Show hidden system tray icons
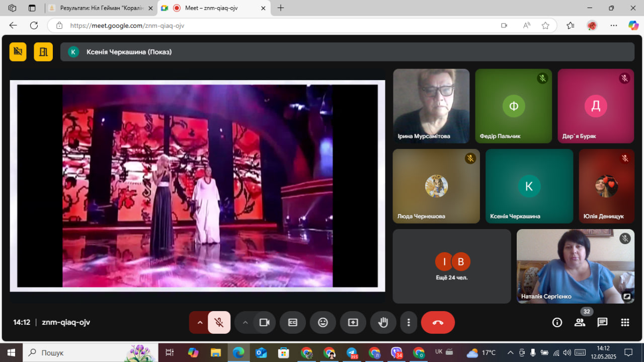 510,352
